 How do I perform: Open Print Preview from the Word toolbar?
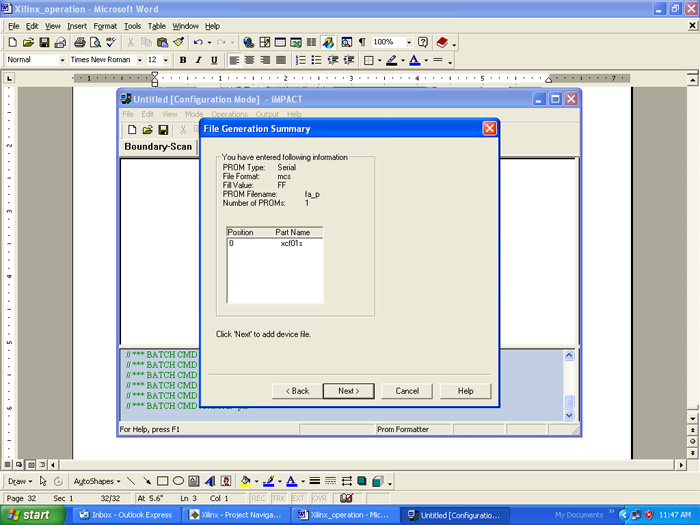coord(95,42)
